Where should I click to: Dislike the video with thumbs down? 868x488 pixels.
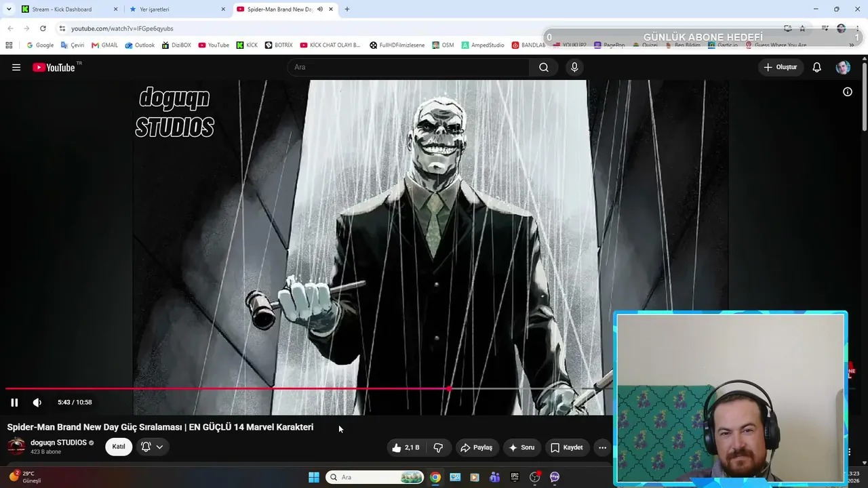pyautogui.click(x=438, y=447)
